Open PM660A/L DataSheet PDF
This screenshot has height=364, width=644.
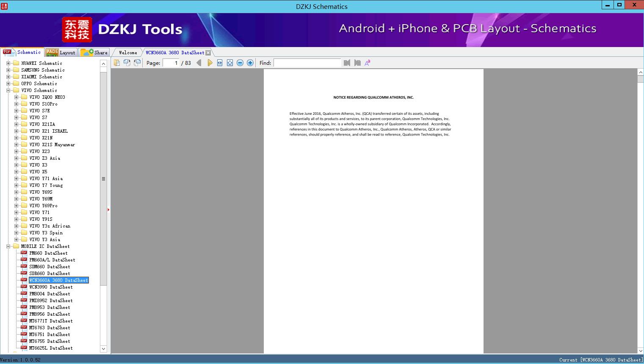52,260
